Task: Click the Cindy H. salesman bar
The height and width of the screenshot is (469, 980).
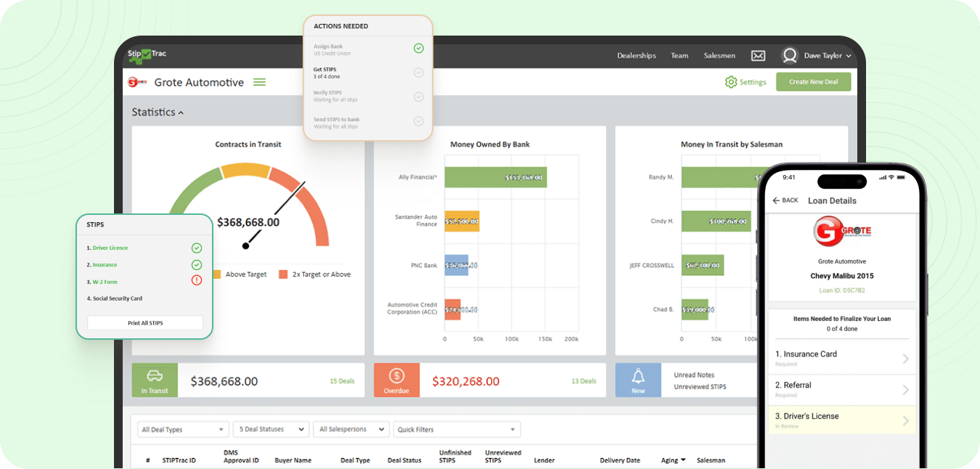Action: [x=716, y=221]
